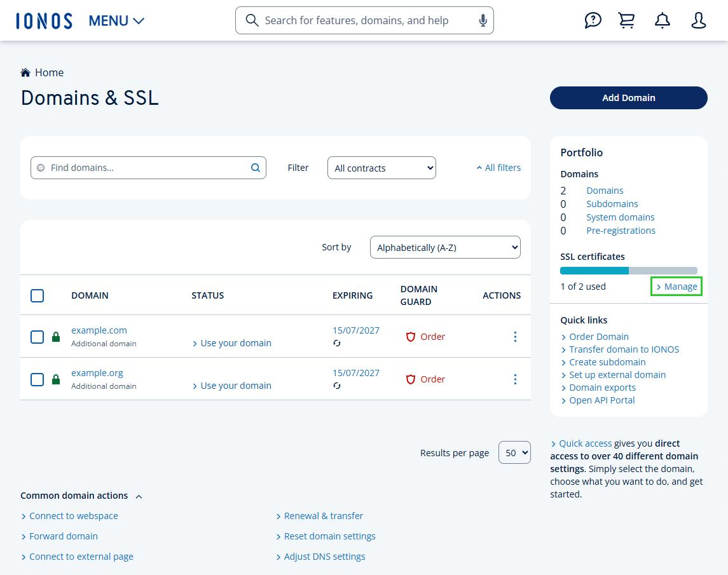Click SSL certificates usage progress bar
Viewport: 728px width, 575px height.
click(629, 271)
